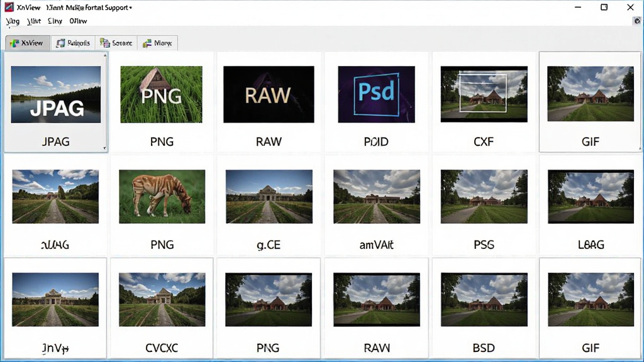Click the XnView app icon in title bar
644x362 pixels.
coord(9,7)
